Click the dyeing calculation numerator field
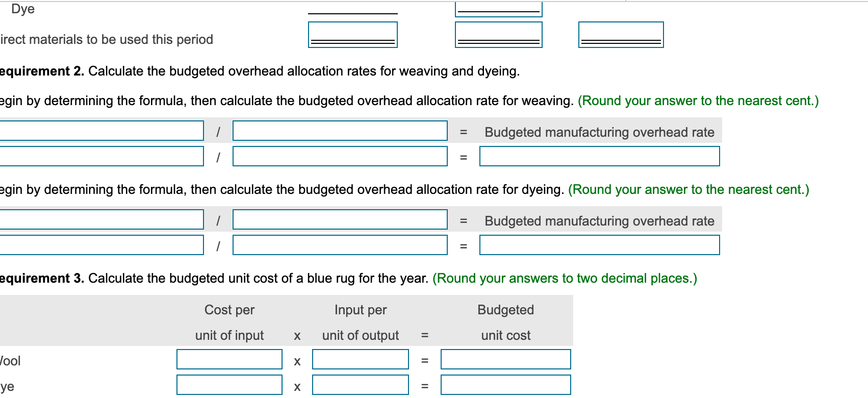This screenshot has width=868, height=398. (x=99, y=246)
